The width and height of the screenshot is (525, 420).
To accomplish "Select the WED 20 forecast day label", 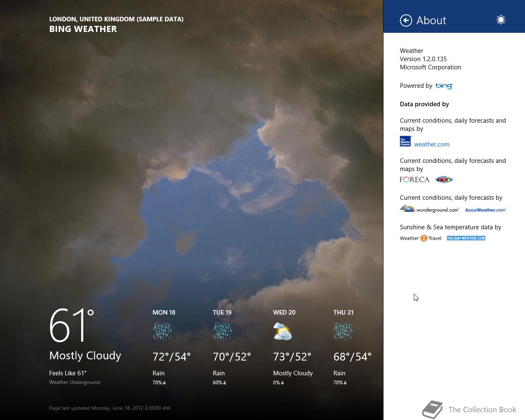I will (x=284, y=313).
